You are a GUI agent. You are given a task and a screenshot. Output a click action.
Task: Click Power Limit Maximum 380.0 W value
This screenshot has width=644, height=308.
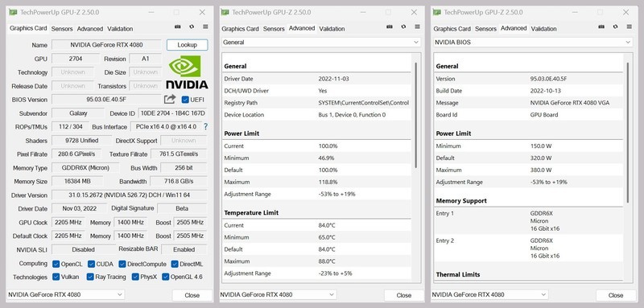541,170
